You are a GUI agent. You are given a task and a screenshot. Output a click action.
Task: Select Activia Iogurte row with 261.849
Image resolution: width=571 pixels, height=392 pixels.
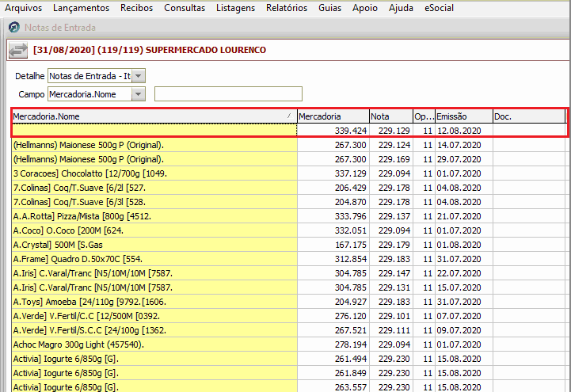[x=288, y=373]
